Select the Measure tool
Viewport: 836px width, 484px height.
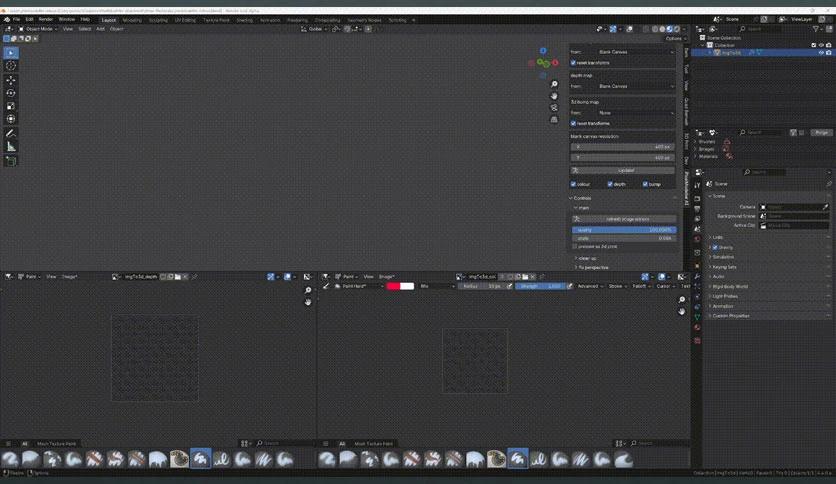point(11,147)
